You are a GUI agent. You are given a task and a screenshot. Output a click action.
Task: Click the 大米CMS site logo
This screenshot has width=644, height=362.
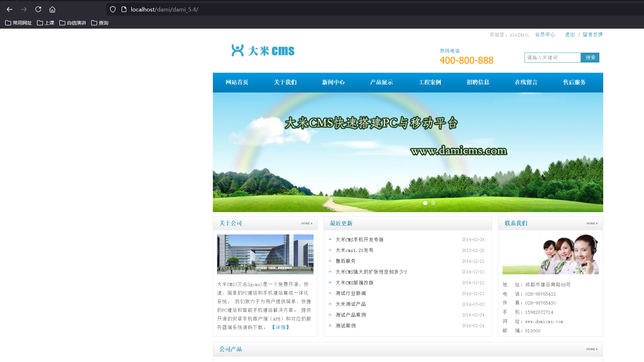(x=263, y=51)
